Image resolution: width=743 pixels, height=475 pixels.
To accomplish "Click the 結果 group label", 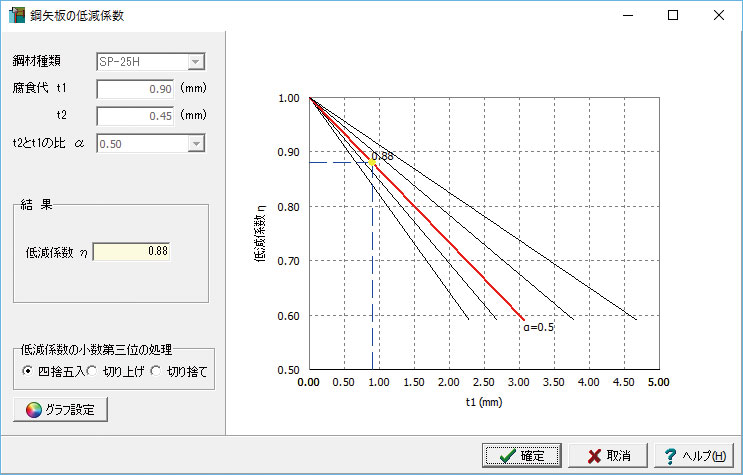I will pos(36,205).
